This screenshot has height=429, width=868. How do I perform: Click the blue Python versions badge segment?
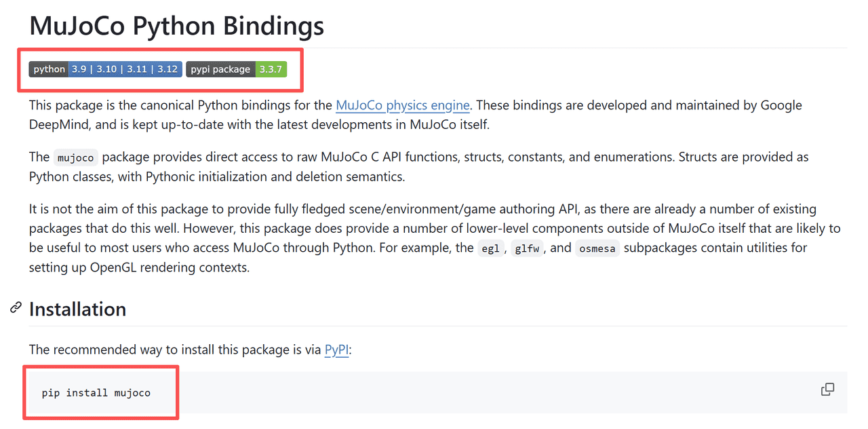pyautogui.click(x=125, y=69)
